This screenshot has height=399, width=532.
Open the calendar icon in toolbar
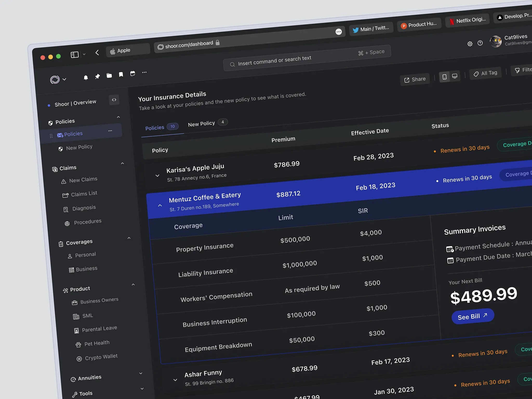pyautogui.click(x=132, y=74)
